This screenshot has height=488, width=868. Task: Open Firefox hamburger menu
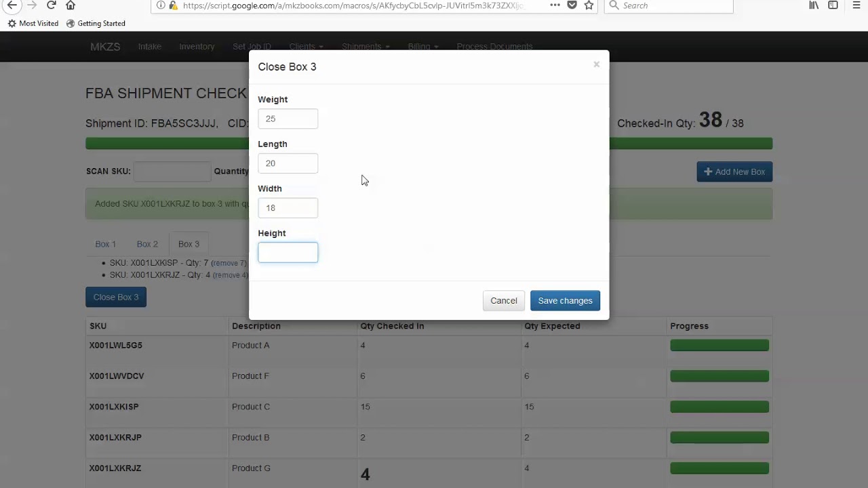tap(856, 5)
